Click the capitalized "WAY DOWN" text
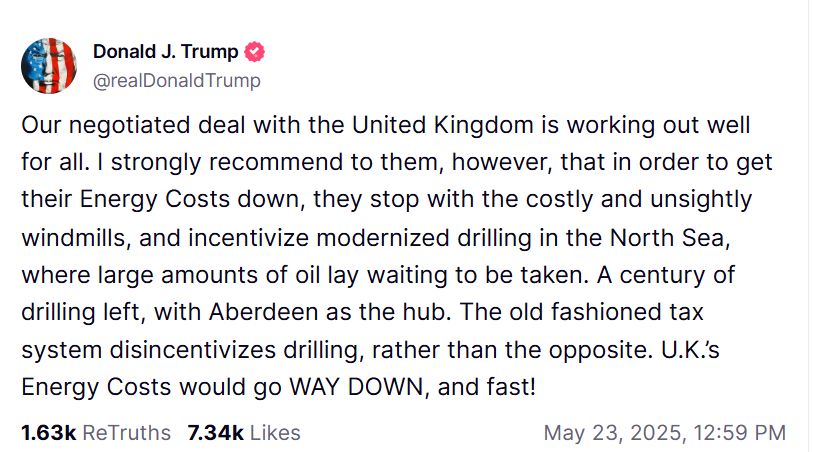This screenshot has height=452, width=814. coord(356,387)
